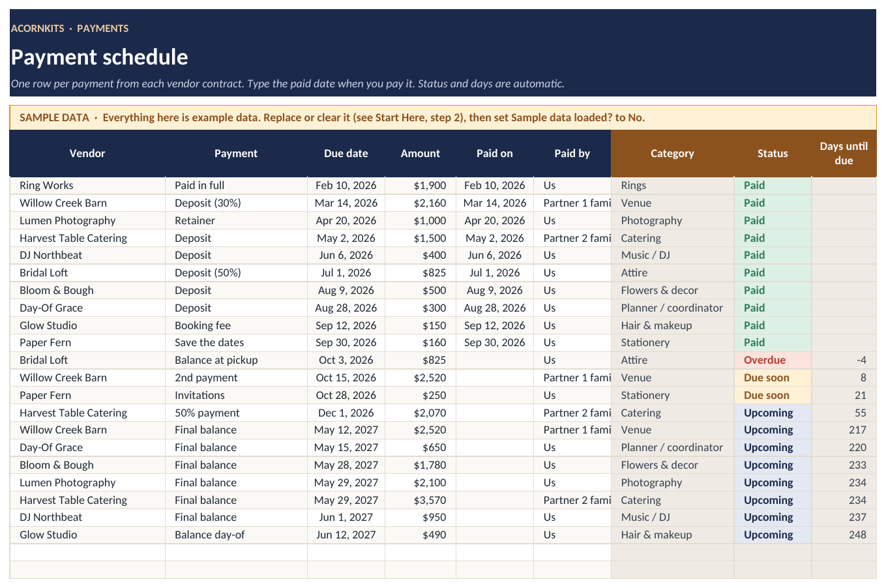
Task: Select the Music / DJ cell for Jun 6, 2026
Action: click(x=672, y=255)
